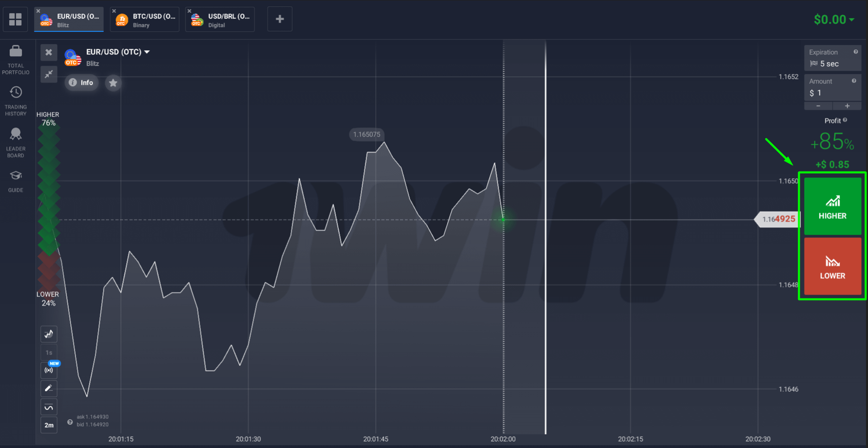Open the chart type selector icon
The width and height of the screenshot is (868, 448).
49,334
